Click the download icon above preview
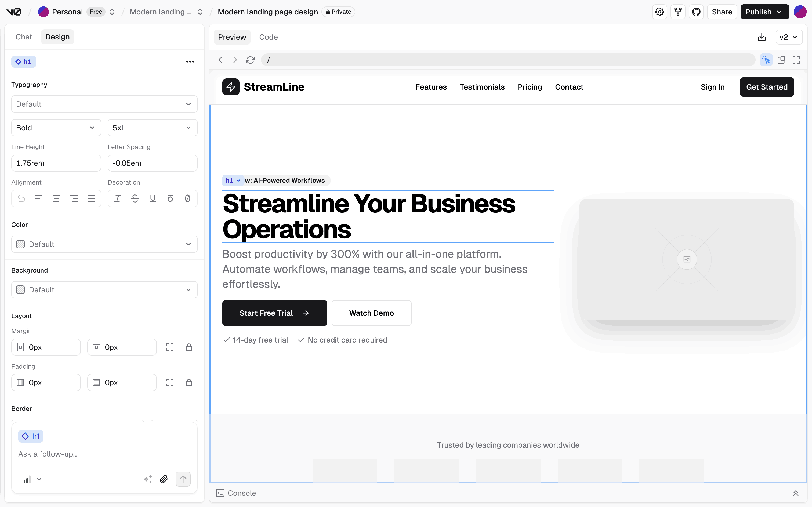 pos(762,37)
